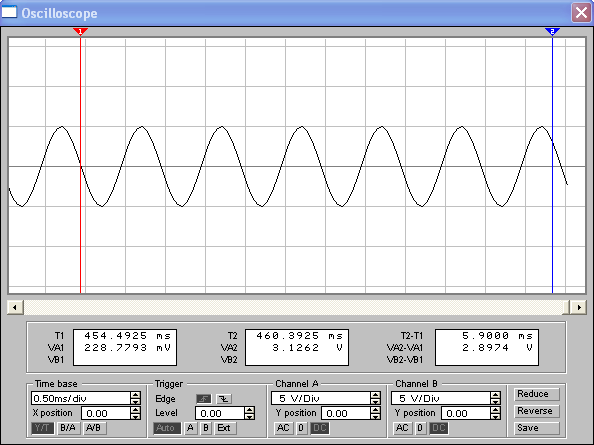The image size is (594, 445).
Task: Set trigger source to A
Action: pos(191,428)
